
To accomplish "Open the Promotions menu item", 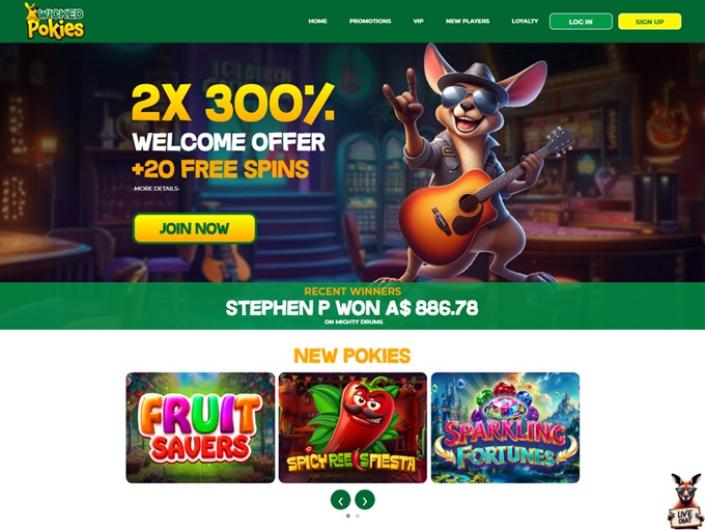I will 370,21.
